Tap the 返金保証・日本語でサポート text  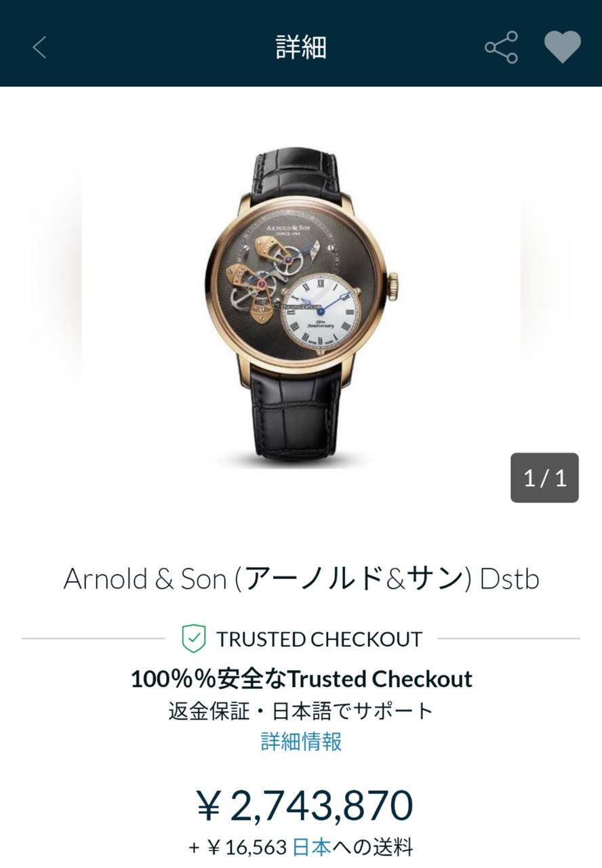click(x=301, y=711)
